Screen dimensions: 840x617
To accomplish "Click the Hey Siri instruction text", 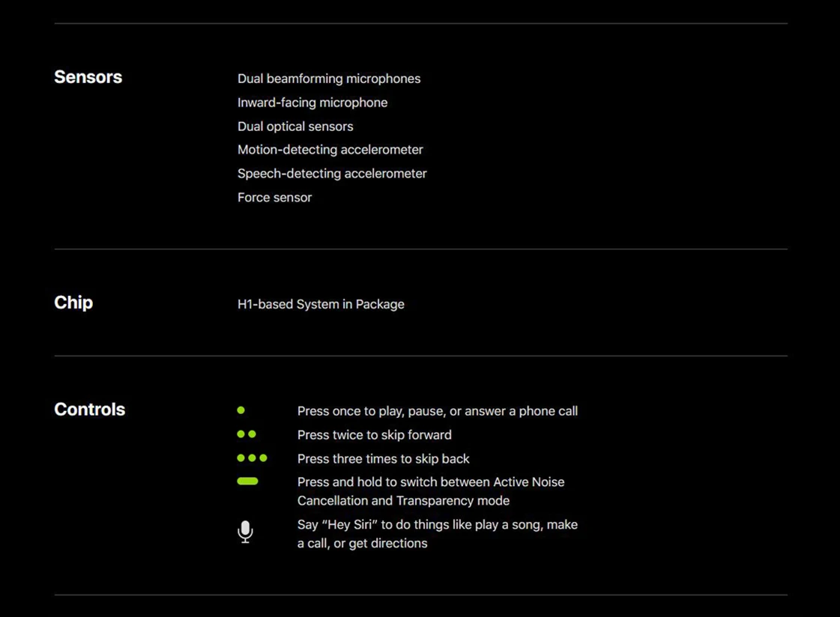I will click(437, 534).
